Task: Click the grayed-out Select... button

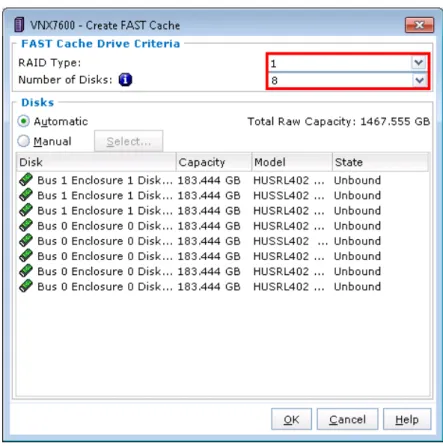Action: 129,141
